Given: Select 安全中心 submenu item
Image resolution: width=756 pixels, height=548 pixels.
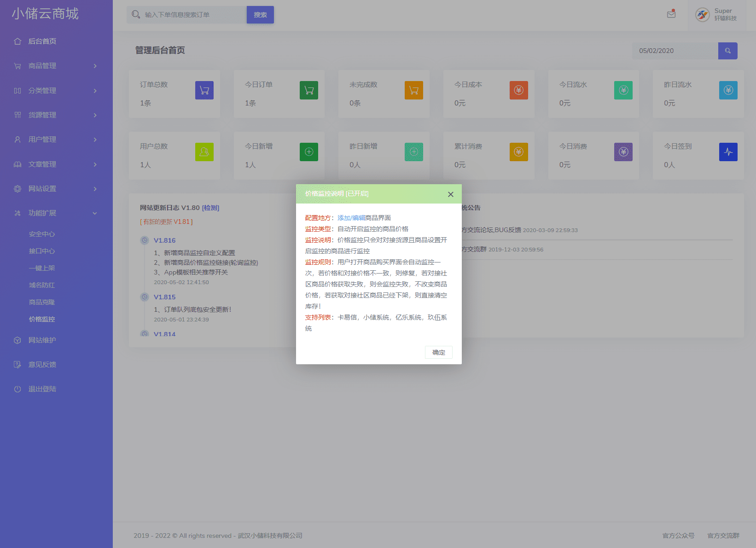Looking at the screenshot, I should pos(42,234).
